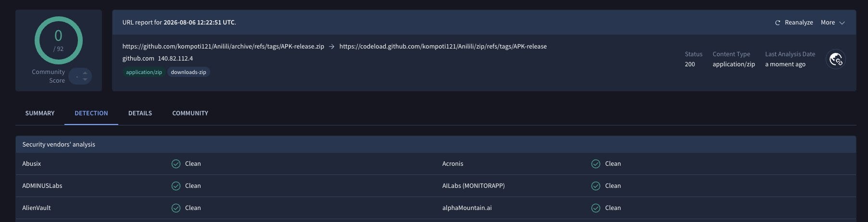Click the github.com archive URL
The height and width of the screenshot is (222, 868).
(x=223, y=47)
